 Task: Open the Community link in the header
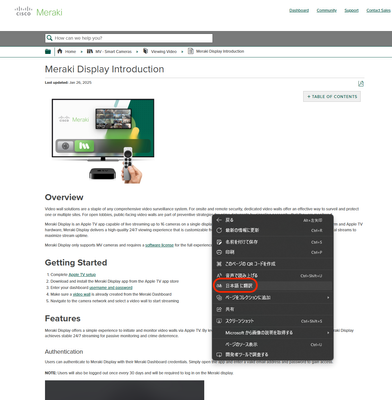point(327,11)
